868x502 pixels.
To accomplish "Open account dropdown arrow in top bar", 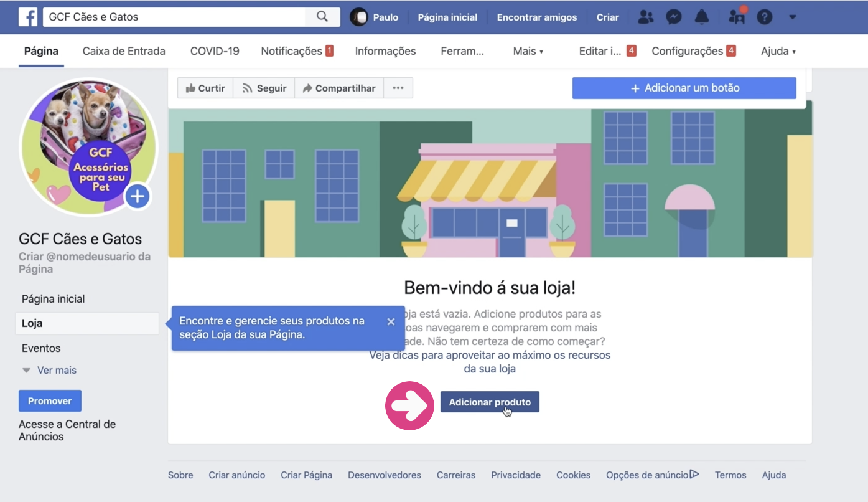I will [793, 17].
